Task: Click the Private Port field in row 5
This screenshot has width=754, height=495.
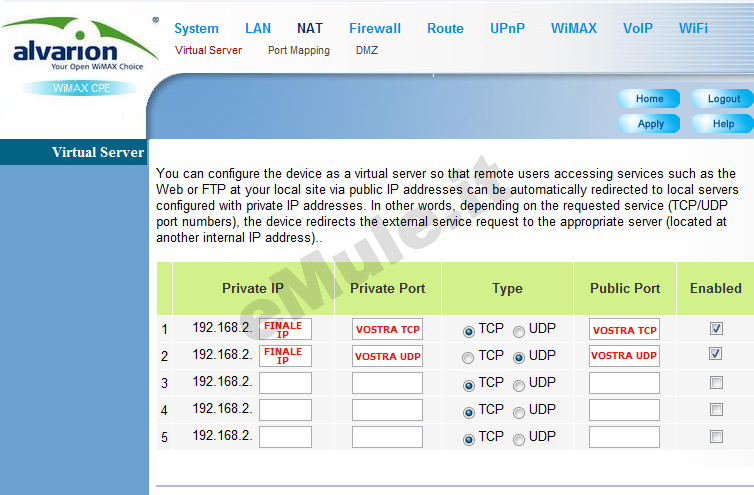Action: click(387, 437)
